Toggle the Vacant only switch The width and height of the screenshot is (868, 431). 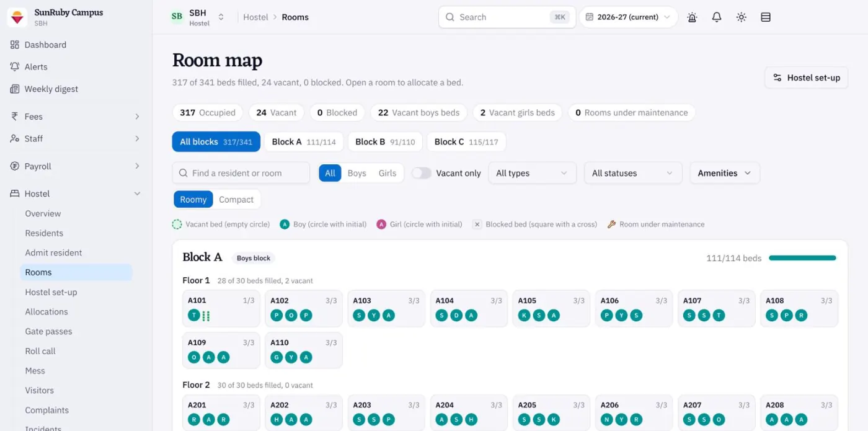422,174
